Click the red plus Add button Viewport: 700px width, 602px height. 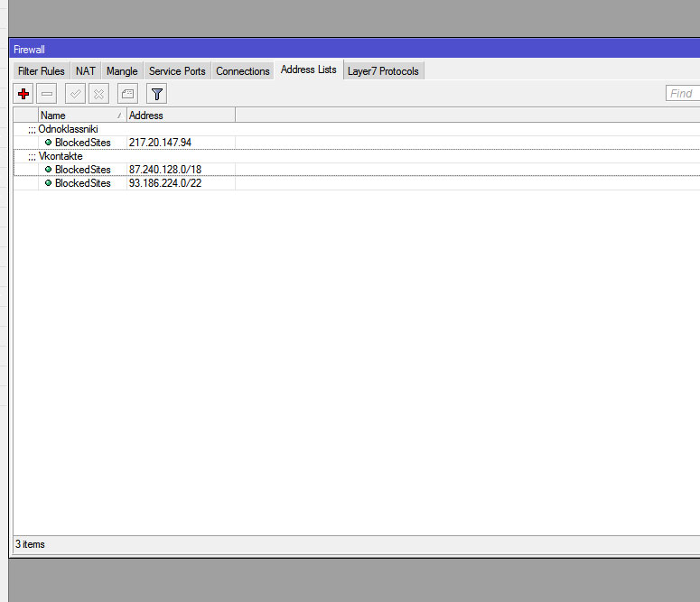coord(23,94)
